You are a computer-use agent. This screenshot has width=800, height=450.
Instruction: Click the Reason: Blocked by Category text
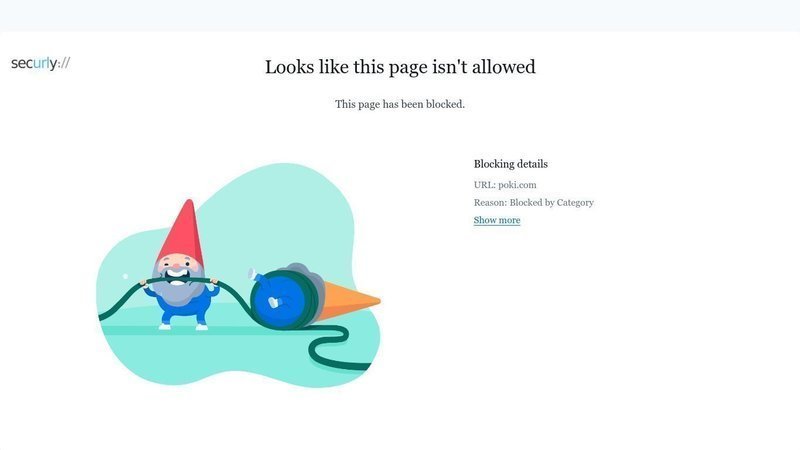pos(534,203)
